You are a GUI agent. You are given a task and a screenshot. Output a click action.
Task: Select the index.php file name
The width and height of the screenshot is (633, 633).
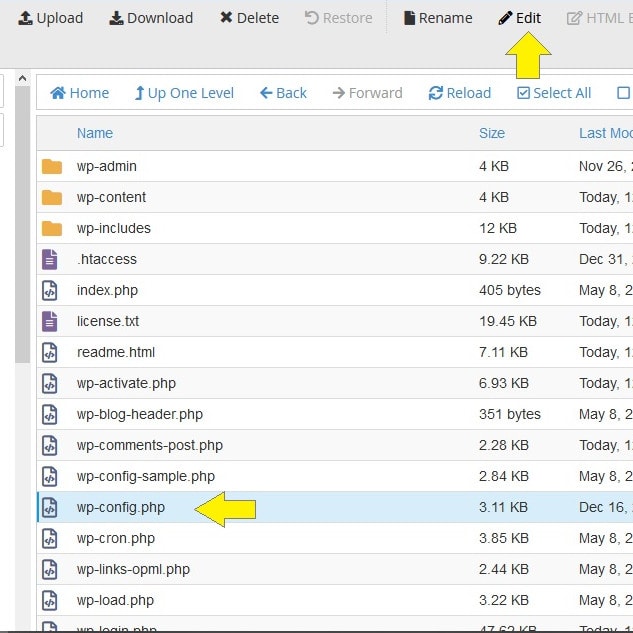107,291
